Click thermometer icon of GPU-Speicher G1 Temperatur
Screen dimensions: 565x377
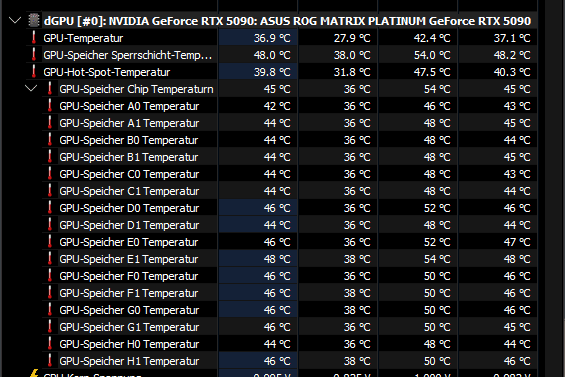tap(50, 327)
